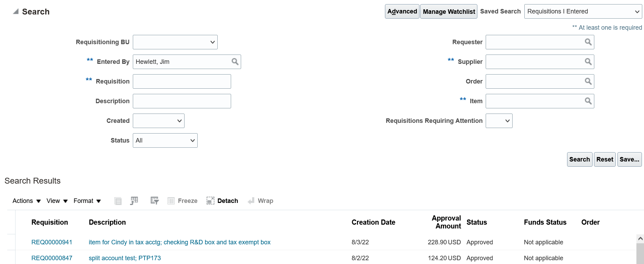
Task: Click the Order column header
Action: point(591,222)
